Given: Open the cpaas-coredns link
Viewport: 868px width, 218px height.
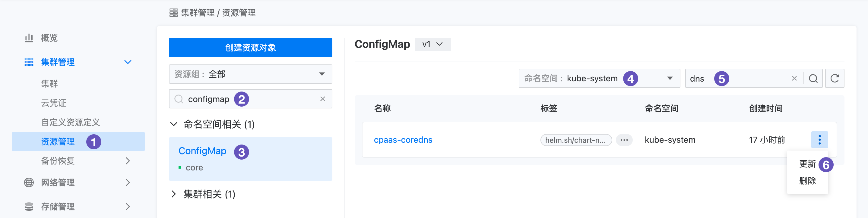Looking at the screenshot, I should pyautogui.click(x=403, y=140).
